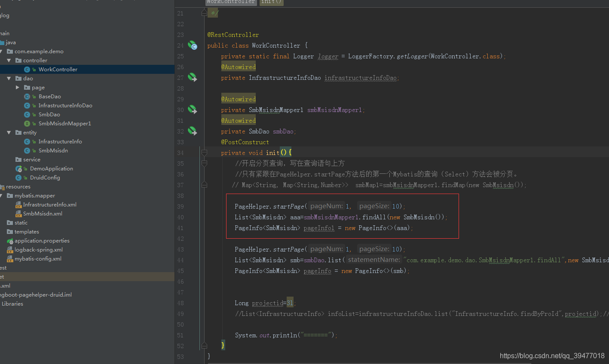Viewport: 609px width, 364px height.
Task: Click the BaseDao class icon
Action: coord(27,97)
